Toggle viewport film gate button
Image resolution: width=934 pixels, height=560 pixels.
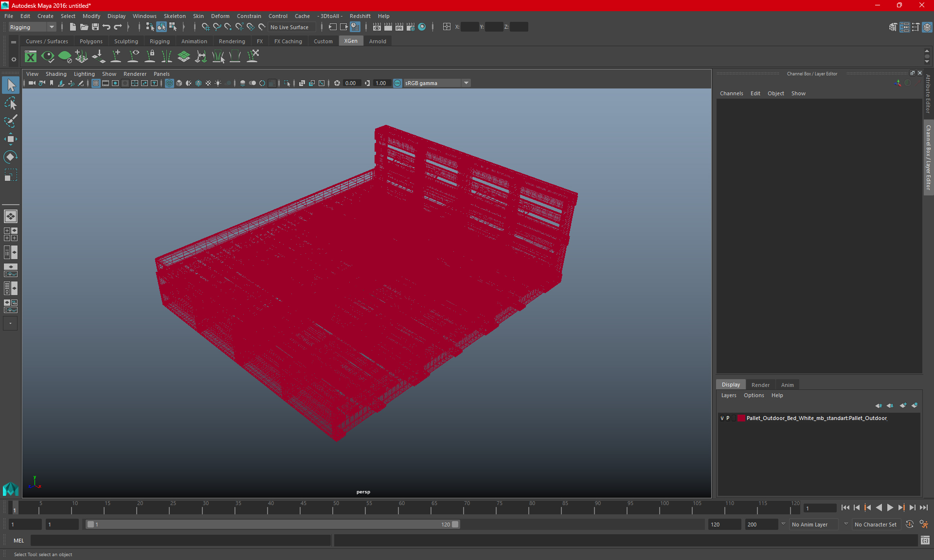[x=106, y=83]
